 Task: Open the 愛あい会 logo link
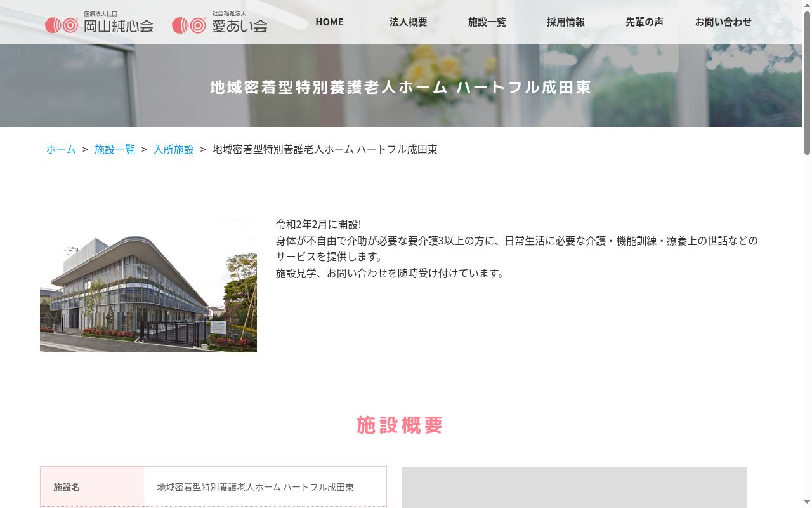pyautogui.click(x=220, y=22)
